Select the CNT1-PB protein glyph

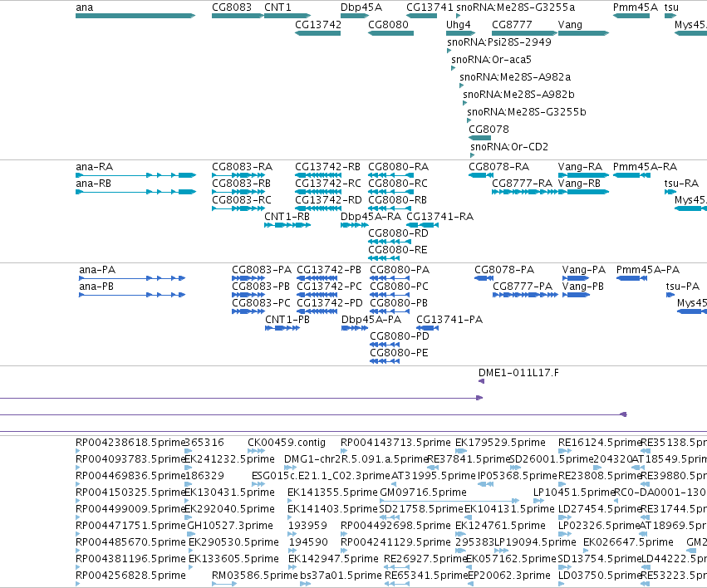click(x=282, y=328)
